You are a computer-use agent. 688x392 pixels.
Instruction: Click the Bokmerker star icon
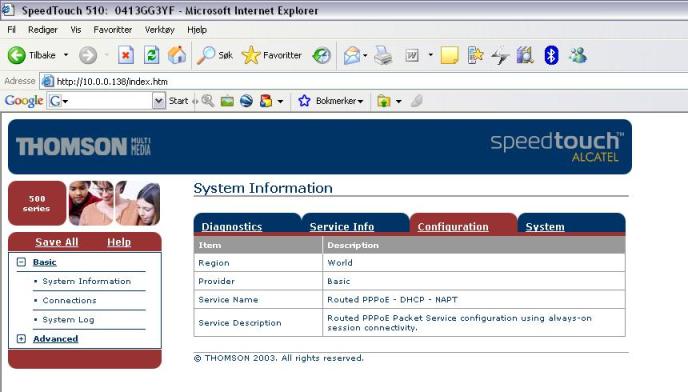click(304, 101)
